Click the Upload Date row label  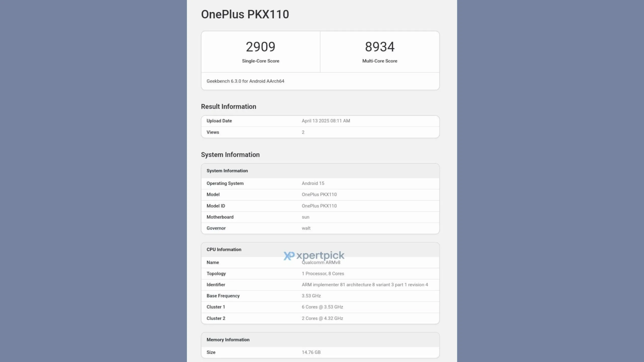219,121
